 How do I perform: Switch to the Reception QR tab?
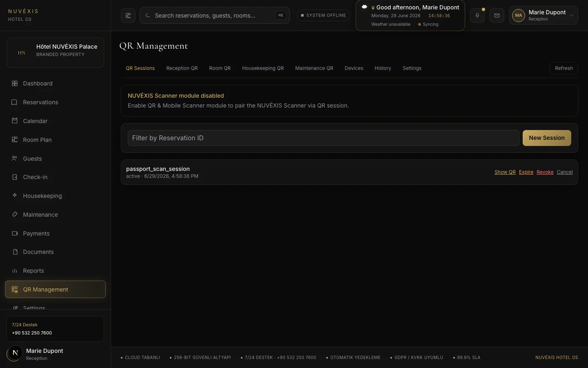click(182, 68)
